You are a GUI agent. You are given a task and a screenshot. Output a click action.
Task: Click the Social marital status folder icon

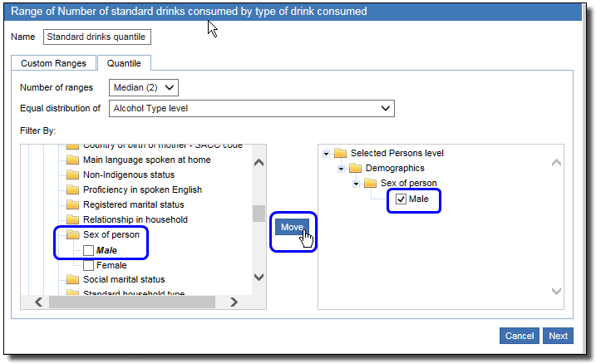pos(72,280)
